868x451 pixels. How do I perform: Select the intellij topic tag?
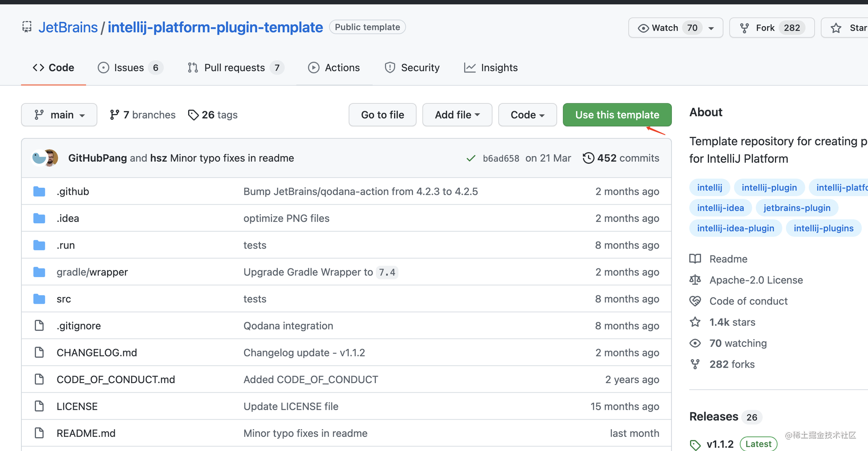click(710, 188)
